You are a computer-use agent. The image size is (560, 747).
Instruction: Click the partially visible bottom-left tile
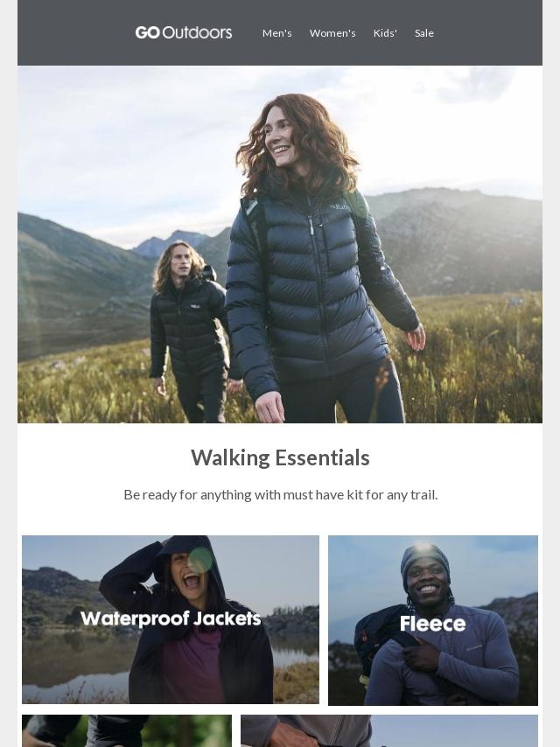127,730
